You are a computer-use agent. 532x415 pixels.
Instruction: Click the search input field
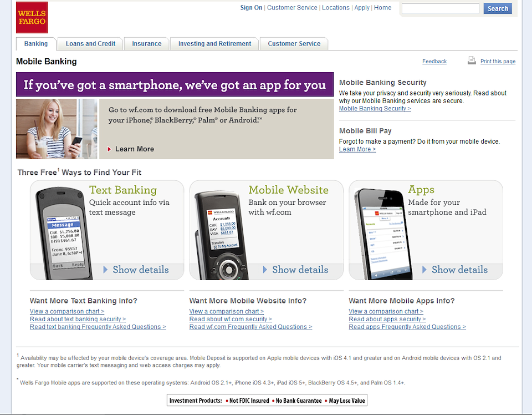441,8
